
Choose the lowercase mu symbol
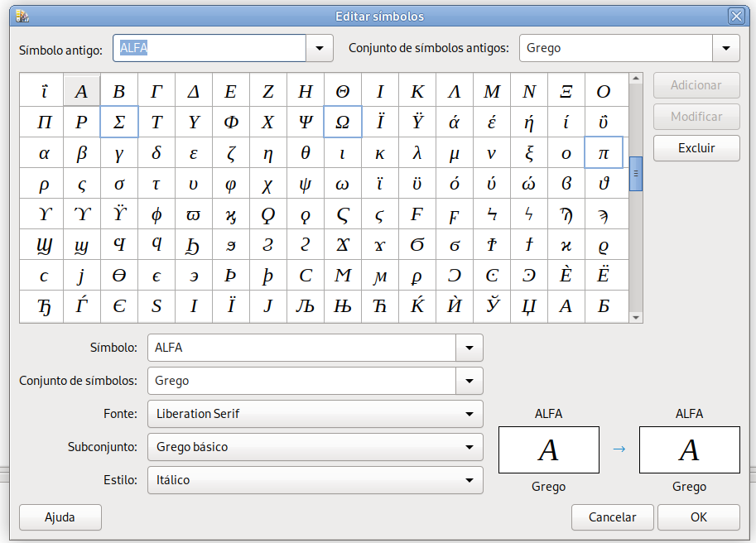pos(454,153)
